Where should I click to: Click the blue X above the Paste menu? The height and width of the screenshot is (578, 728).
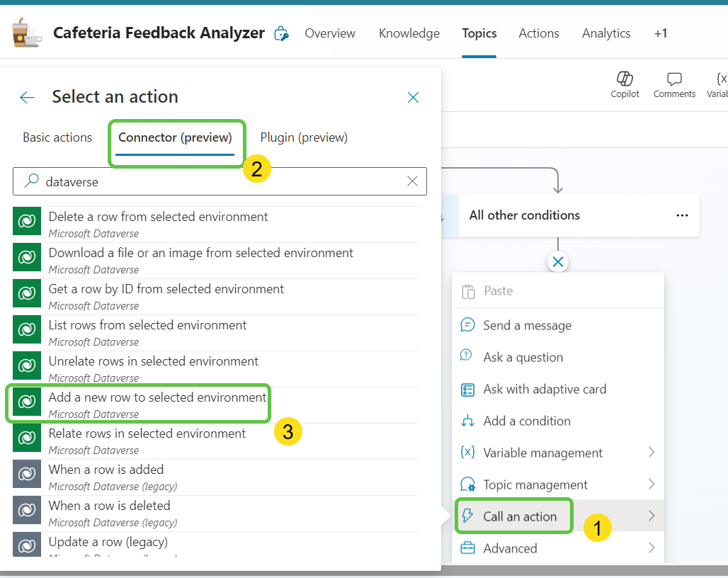557,261
